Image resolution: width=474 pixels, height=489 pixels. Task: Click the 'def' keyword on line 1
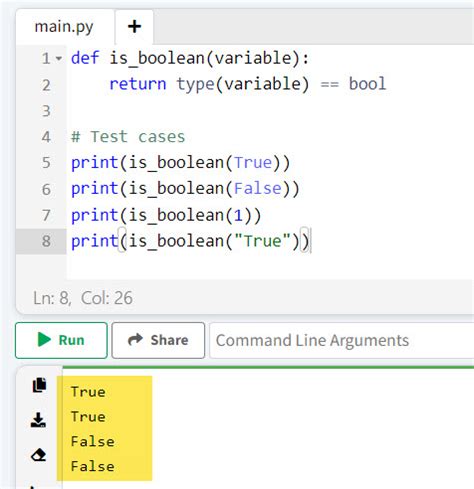(x=85, y=58)
